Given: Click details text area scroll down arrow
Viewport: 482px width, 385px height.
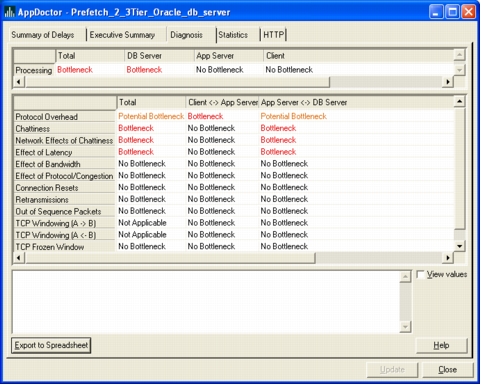Looking at the screenshot, I should click(x=405, y=327).
